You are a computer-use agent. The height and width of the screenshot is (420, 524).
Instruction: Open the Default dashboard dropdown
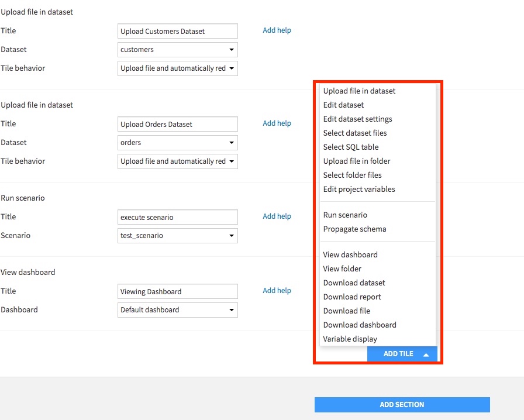coord(177,309)
